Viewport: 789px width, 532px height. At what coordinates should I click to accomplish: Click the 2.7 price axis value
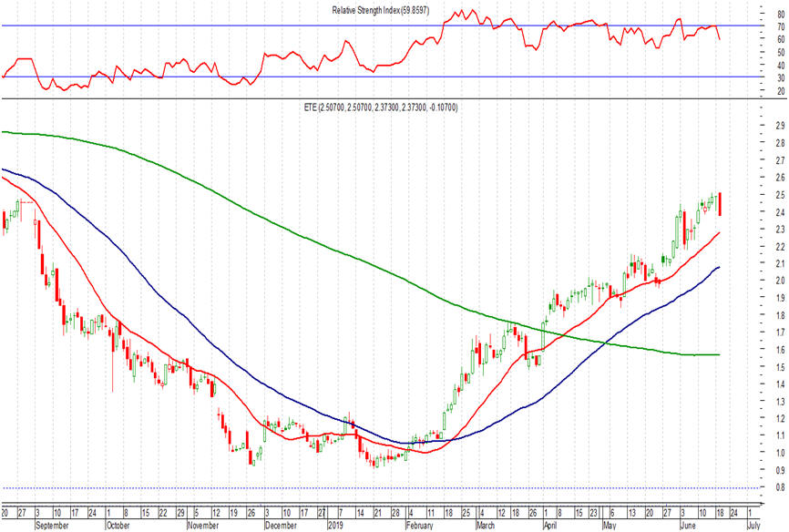[x=780, y=160]
